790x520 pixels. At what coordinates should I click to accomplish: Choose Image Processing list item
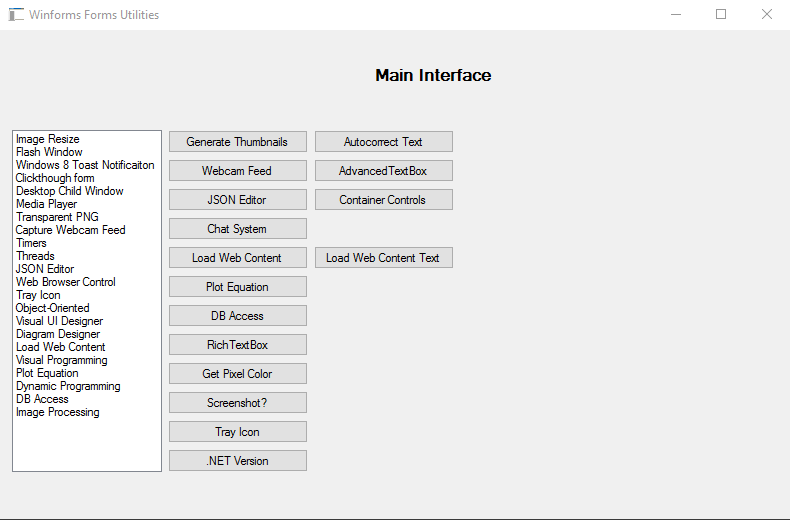click(x=87, y=412)
